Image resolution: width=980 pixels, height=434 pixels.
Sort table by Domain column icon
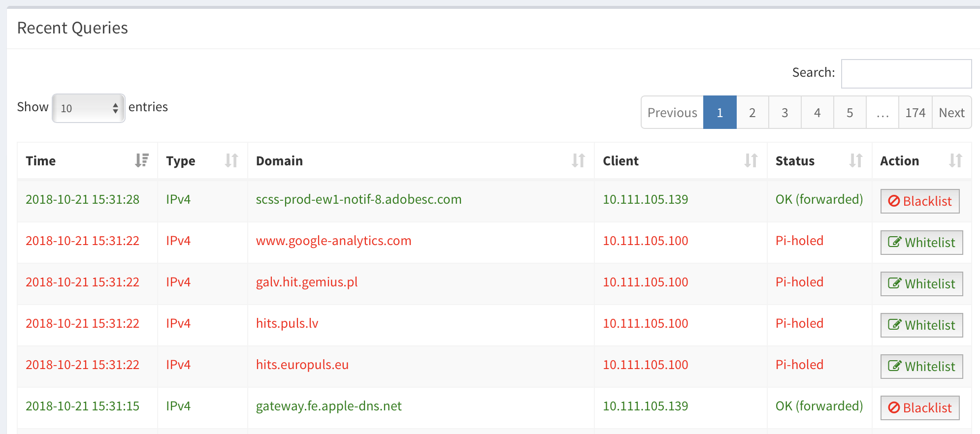pyautogui.click(x=578, y=160)
